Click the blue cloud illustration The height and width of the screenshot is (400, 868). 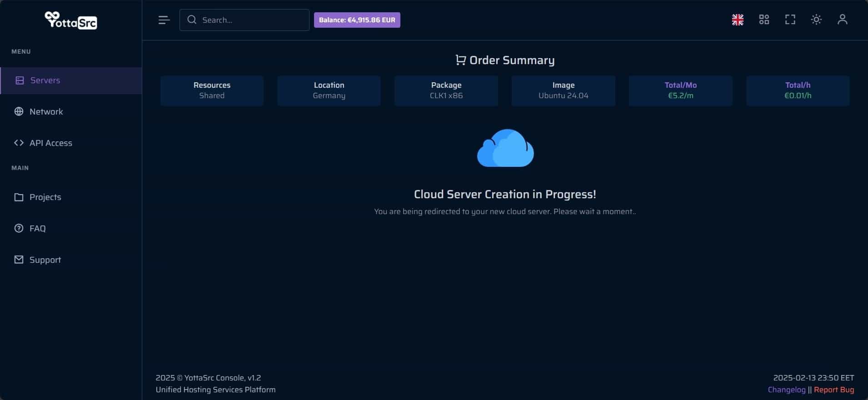click(505, 148)
